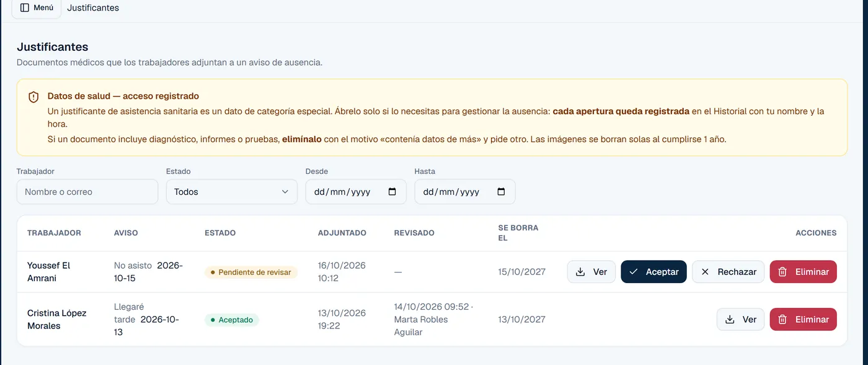
Task: Select the Youssef El Amrani name cell
Action: (49, 272)
